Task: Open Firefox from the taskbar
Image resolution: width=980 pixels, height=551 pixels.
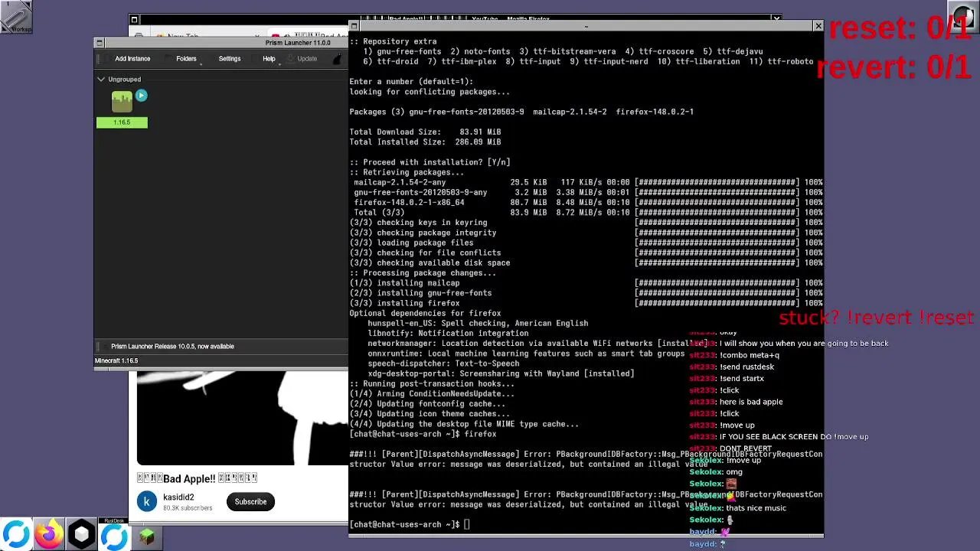Action: coord(49,535)
